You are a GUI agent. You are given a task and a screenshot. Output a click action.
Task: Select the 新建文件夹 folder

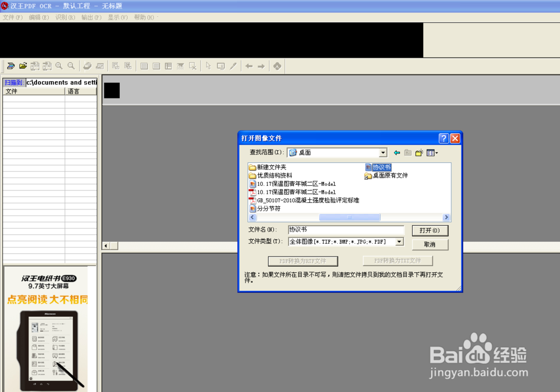pyautogui.click(x=268, y=167)
